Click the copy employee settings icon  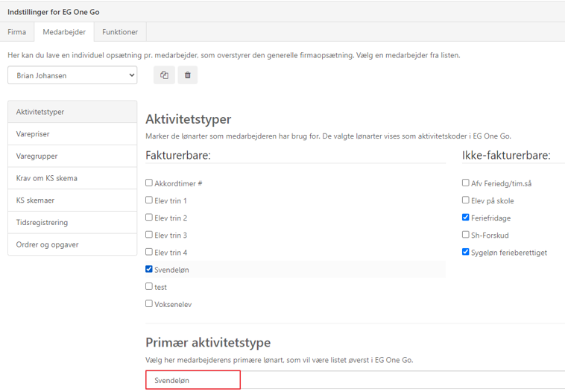pyautogui.click(x=164, y=75)
